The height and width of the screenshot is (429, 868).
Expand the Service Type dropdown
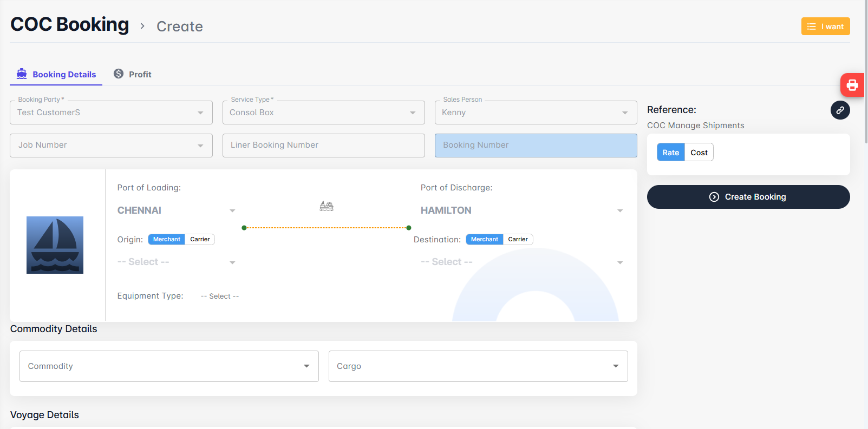pos(323,113)
